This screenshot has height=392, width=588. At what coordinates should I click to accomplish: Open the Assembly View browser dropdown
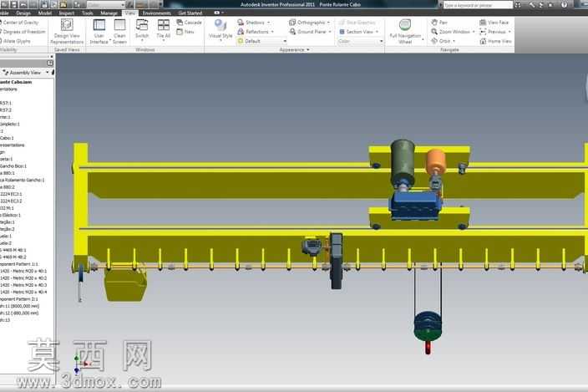[48, 73]
